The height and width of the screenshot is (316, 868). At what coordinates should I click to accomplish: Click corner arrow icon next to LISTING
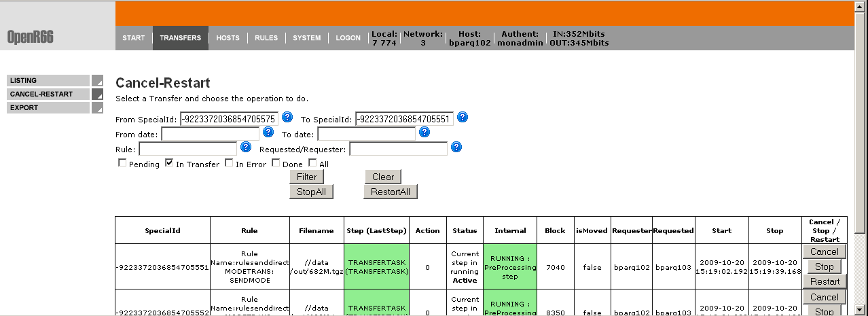coord(97,80)
